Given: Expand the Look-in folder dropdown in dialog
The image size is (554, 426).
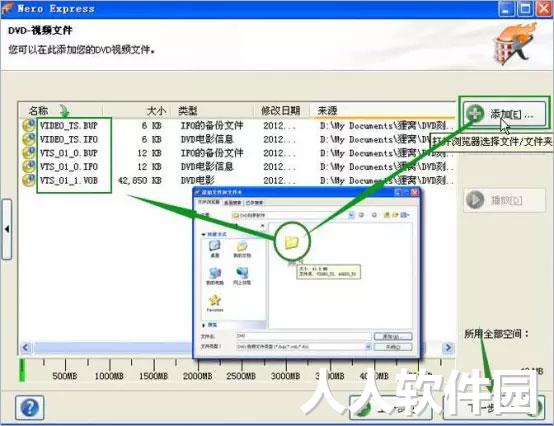Looking at the screenshot, I should point(351,215).
